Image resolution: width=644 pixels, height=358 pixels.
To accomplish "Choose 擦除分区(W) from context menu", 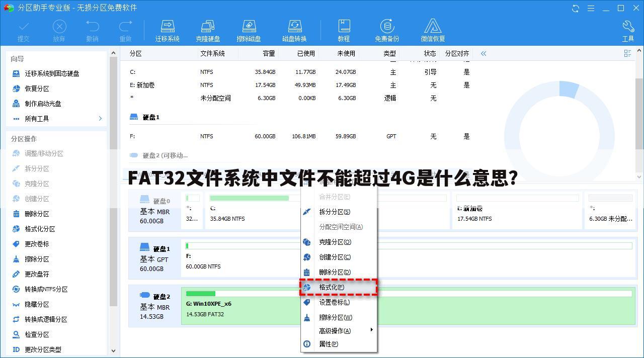I will tap(339, 317).
